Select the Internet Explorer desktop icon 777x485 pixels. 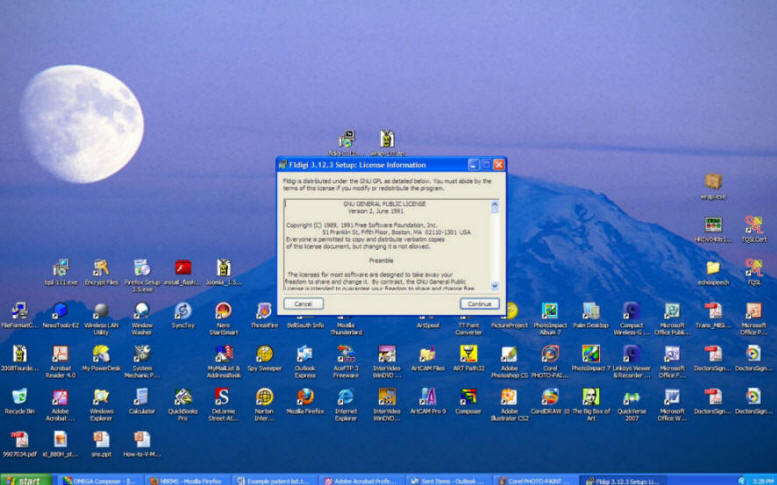click(x=345, y=405)
